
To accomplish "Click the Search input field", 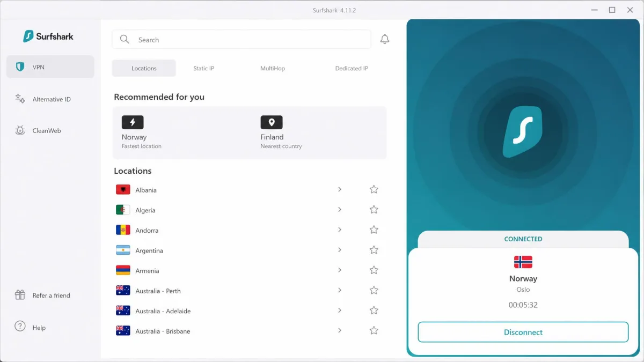I will tap(241, 39).
